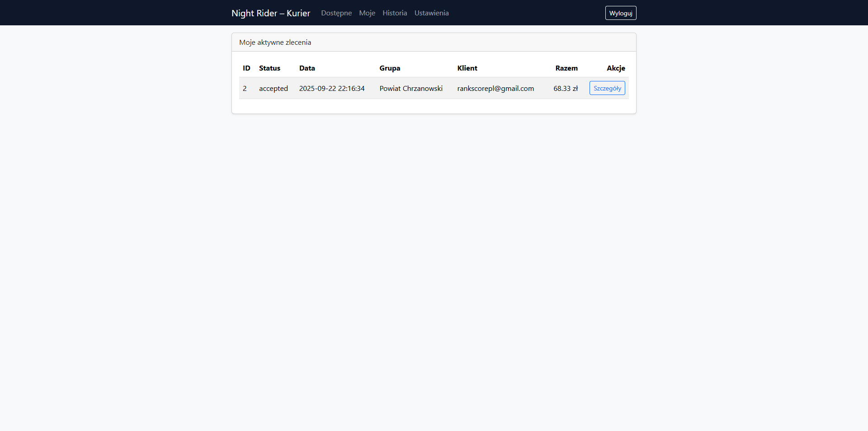Click the client email rankscorepl@gmail.com
The width and height of the screenshot is (868, 431).
click(x=495, y=89)
